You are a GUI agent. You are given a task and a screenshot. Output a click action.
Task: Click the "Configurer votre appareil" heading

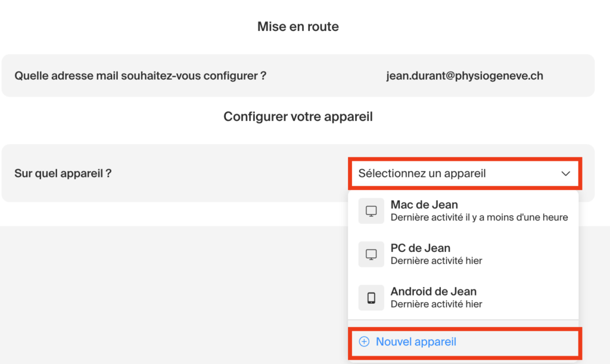(298, 117)
